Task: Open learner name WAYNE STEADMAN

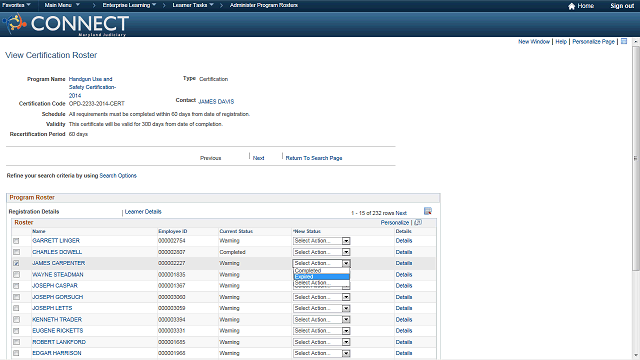Action: pyautogui.click(x=58, y=275)
